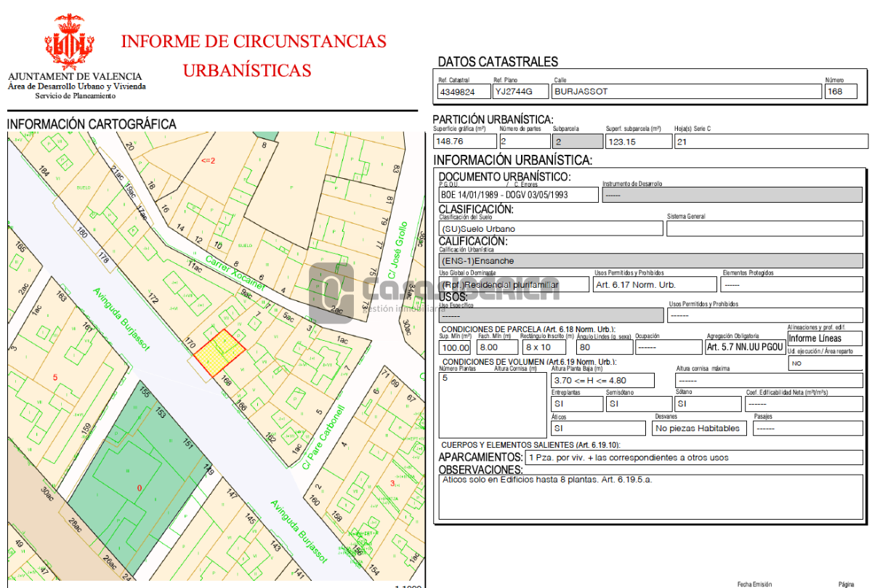Click the CONDICIONES DE VOLUMEN heading

click(529, 361)
